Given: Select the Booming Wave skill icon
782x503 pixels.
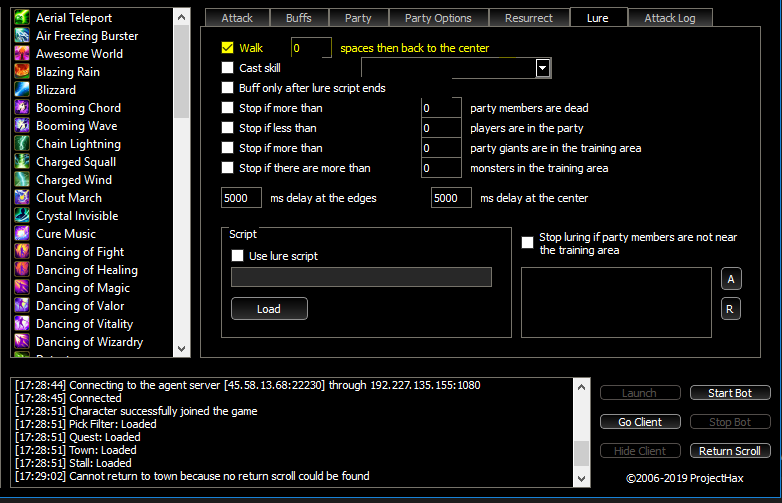Looking at the screenshot, I should (22, 126).
